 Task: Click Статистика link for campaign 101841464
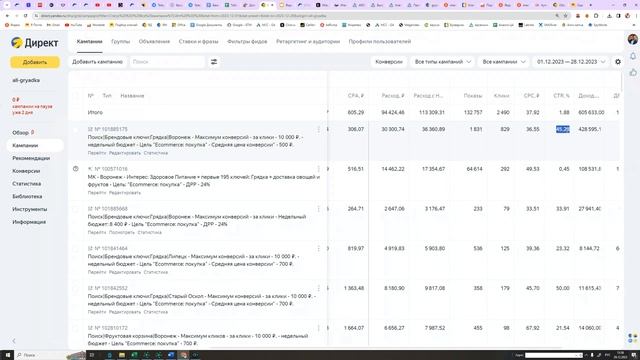[x=156, y=272]
